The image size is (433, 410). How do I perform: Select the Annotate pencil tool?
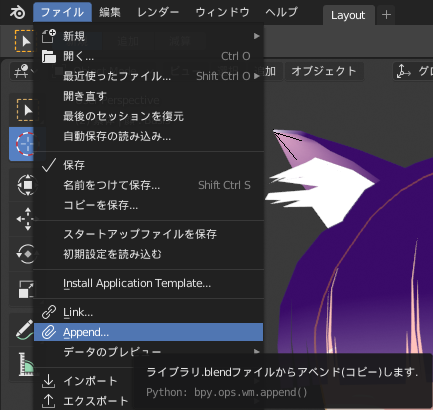coord(25,329)
